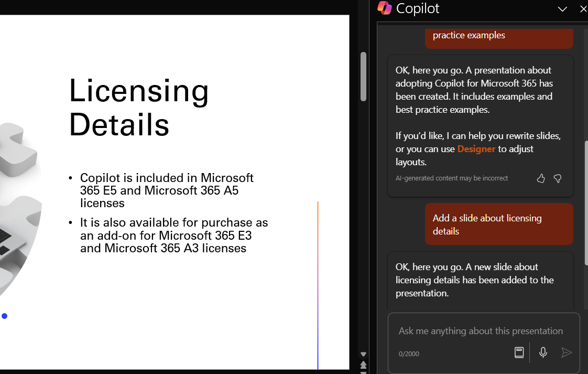This screenshot has width=588, height=374.
Task: Close the Copilot pane
Action: click(x=583, y=9)
